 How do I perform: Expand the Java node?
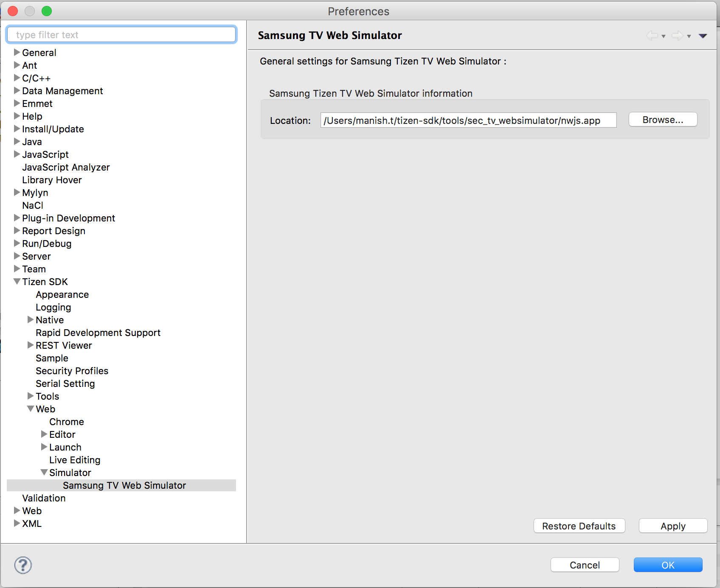point(17,141)
